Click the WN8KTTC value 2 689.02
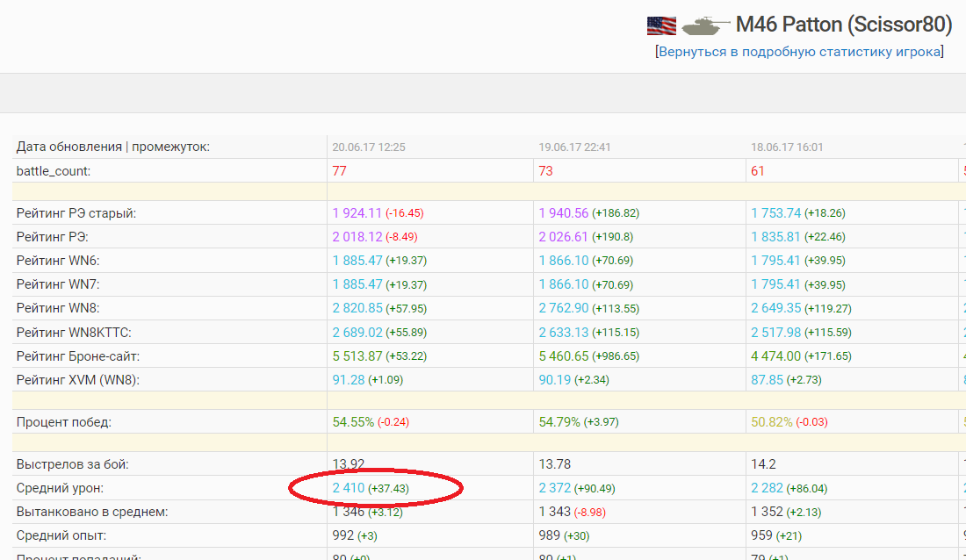The width and height of the screenshot is (966, 560). [x=357, y=333]
